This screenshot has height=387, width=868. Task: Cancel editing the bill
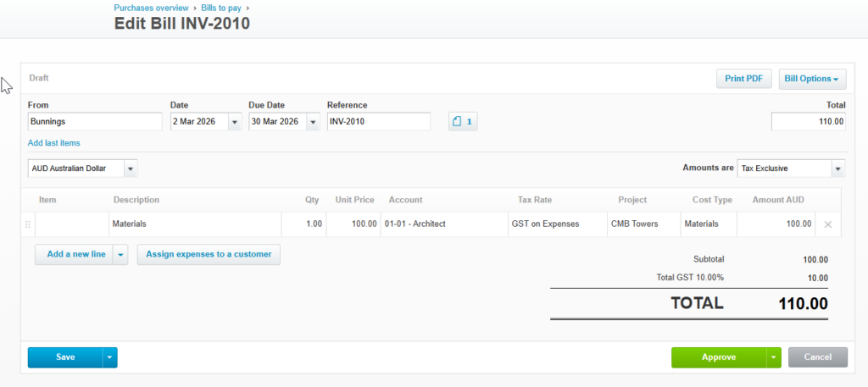[x=817, y=357]
